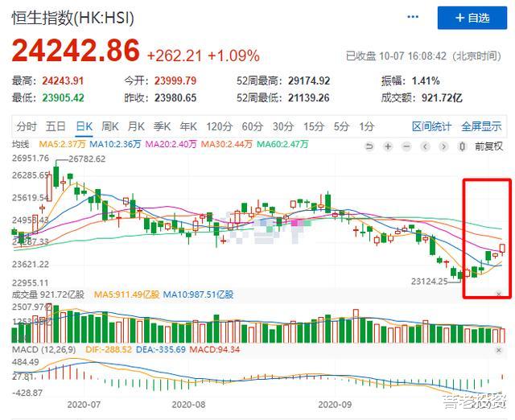
Task: Click the 2020-08 date axis label
Action: pyautogui.click(x=188, y=405)
